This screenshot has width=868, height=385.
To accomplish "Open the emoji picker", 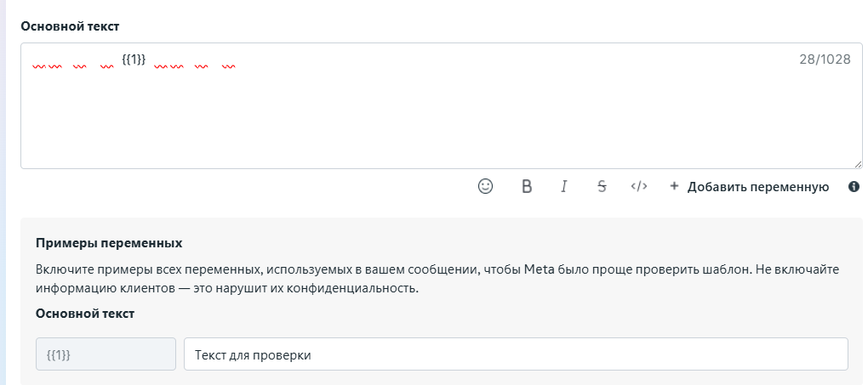I will [485, 186].
